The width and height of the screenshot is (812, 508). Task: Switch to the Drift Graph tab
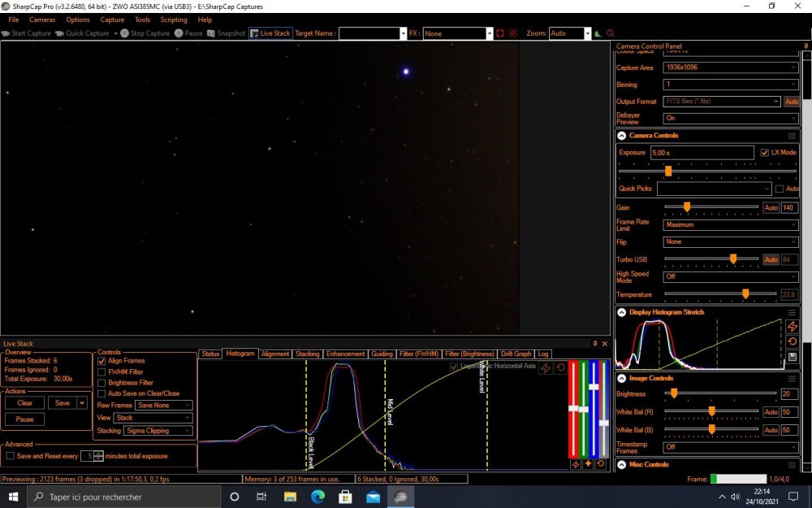point(516,354)
